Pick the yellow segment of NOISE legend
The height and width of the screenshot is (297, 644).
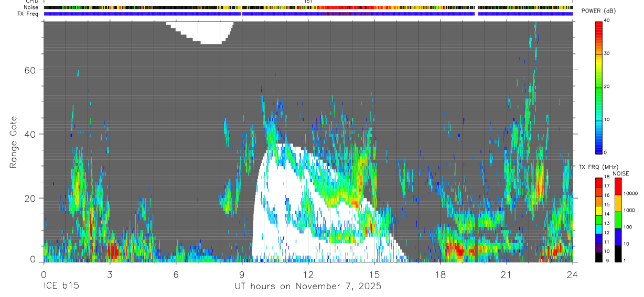[618, 203]
